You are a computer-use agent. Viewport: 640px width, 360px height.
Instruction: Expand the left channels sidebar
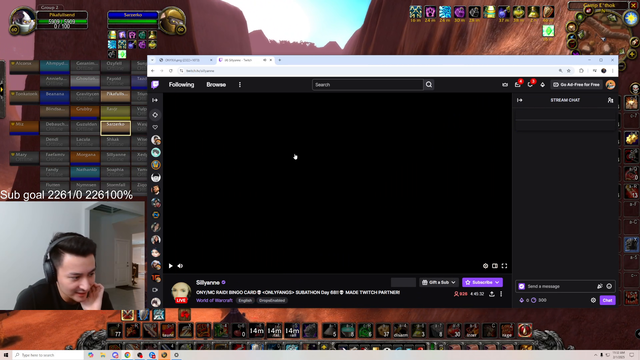click(x=155, y=100)
